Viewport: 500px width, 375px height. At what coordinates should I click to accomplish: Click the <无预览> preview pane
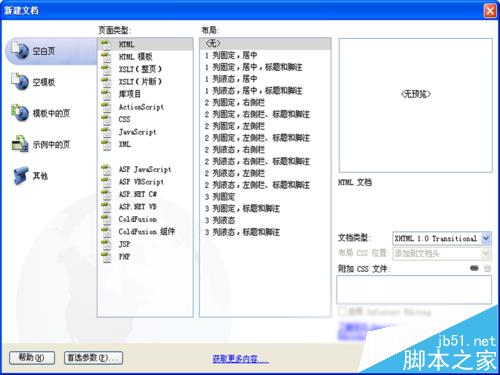416,105
